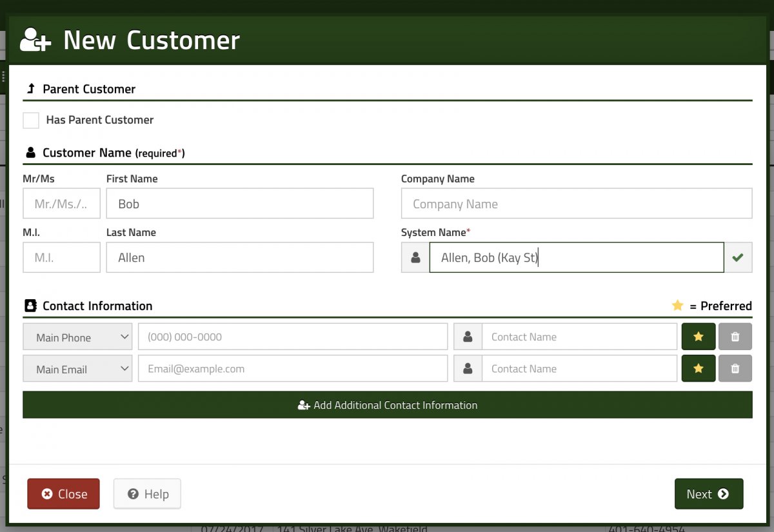Click the First Name field containing Bob

pos(240,204)
